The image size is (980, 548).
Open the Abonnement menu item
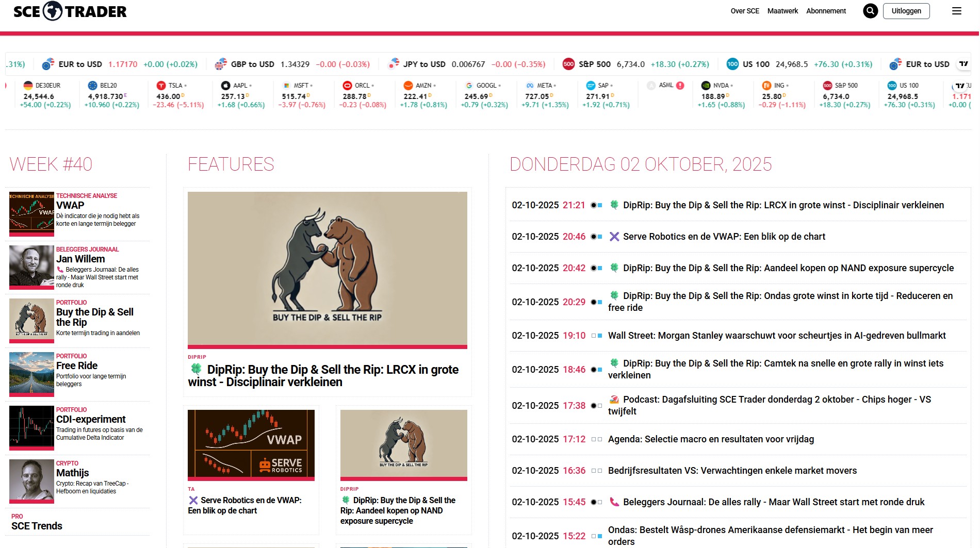click(x=826, y=11)
